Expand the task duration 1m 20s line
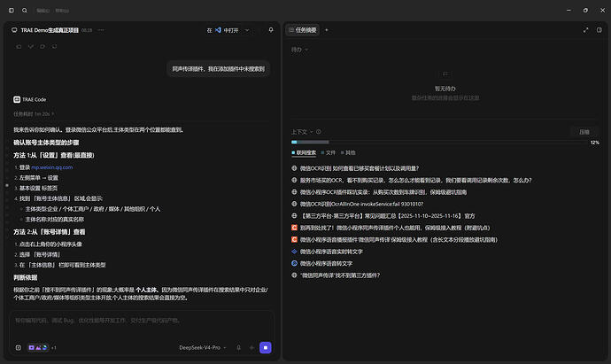The width and height of the screenshot is (611, 364). coord(34,113)
